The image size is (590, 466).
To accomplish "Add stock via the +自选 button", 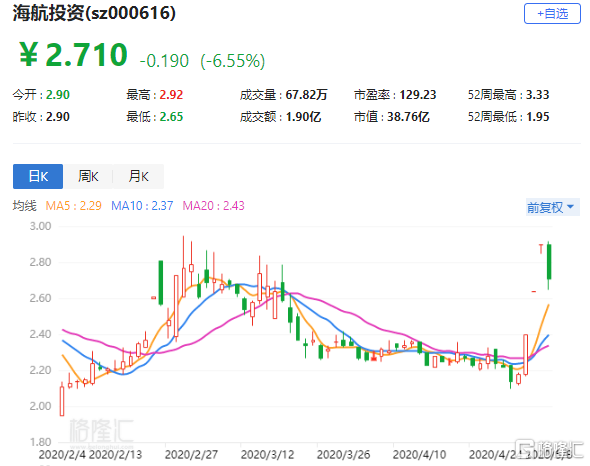I will coord(552,14).
